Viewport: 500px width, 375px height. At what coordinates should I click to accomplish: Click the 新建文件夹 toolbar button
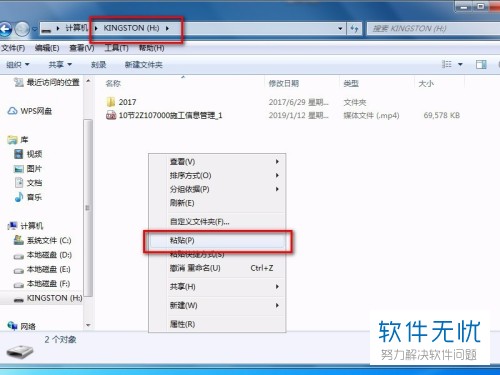[144, 65]
